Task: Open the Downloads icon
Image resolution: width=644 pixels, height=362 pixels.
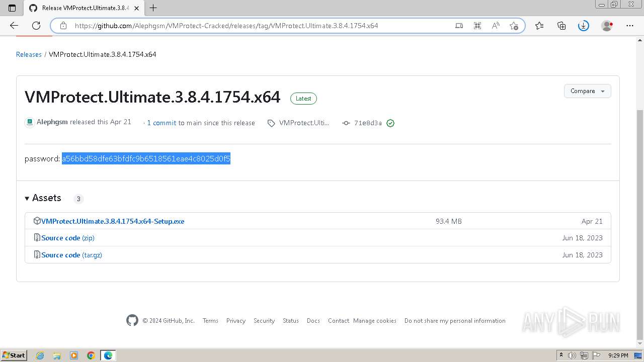Action: pyautogui.click(x=584, y=26)
